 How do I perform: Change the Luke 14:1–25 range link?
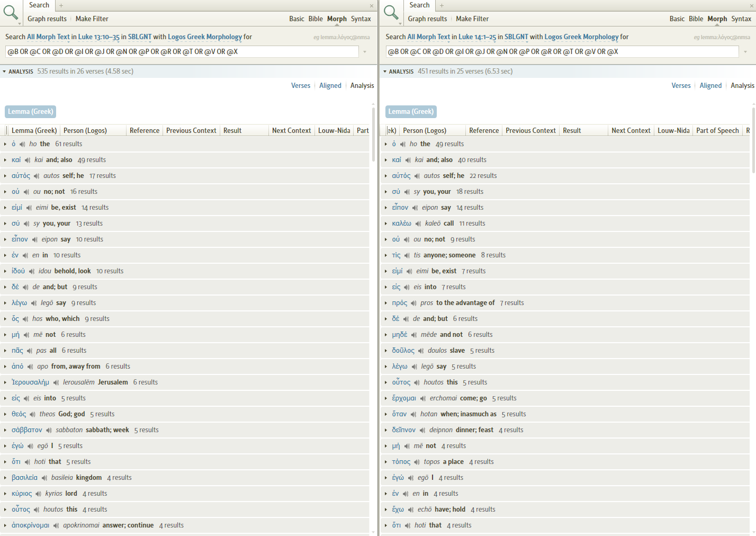(477, 37)
